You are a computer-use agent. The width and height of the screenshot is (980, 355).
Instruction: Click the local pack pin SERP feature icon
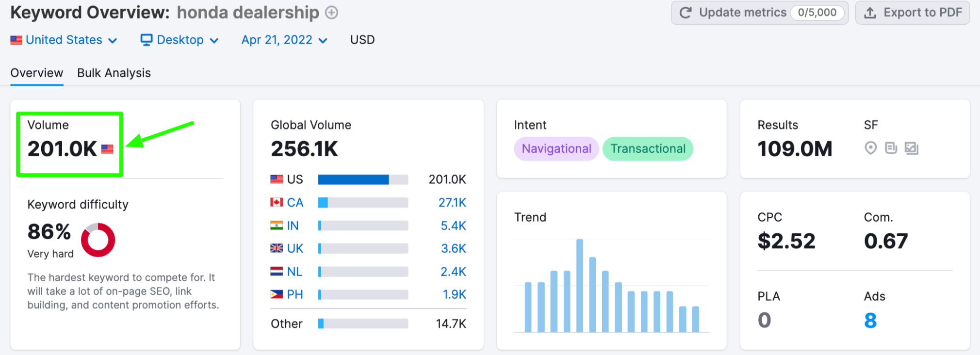tap(871, 148)
